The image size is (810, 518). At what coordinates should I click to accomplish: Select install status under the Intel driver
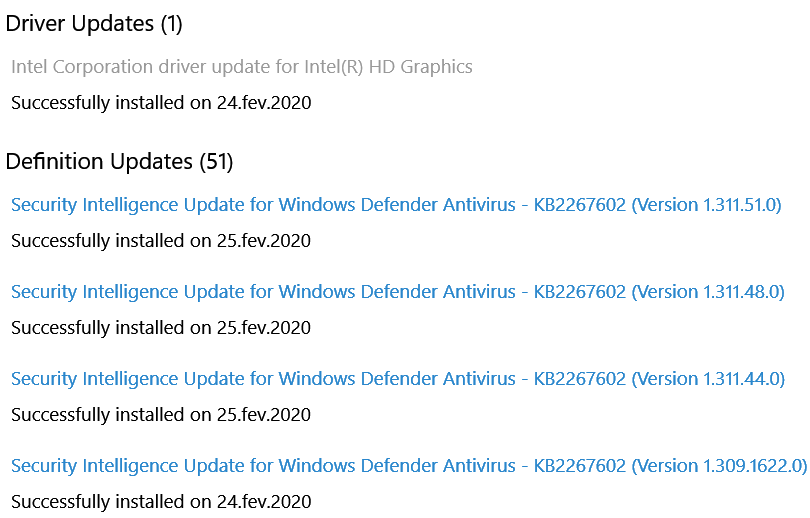[x=161, y=103]
